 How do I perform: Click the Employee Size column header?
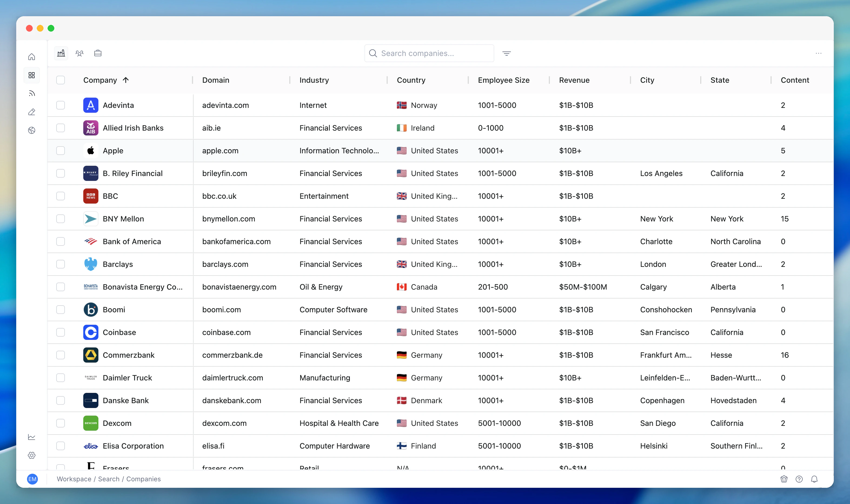click(x=504, y=80)
